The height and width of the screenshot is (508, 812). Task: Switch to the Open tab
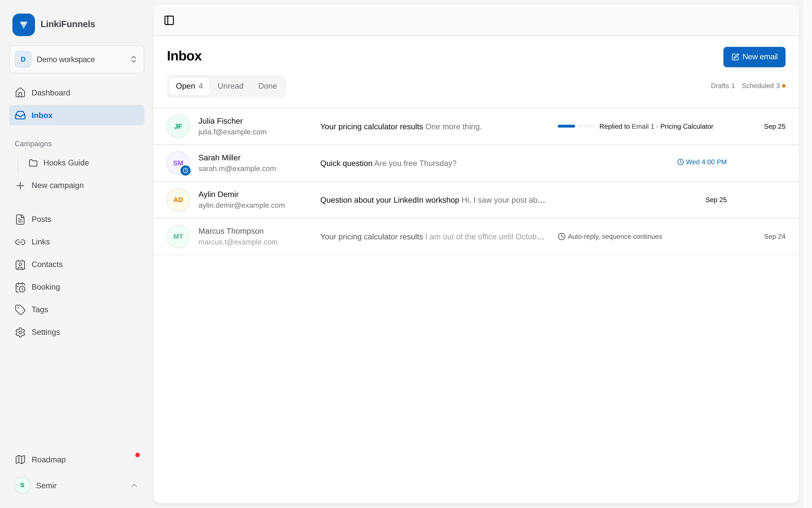click(x=189, y=86)
